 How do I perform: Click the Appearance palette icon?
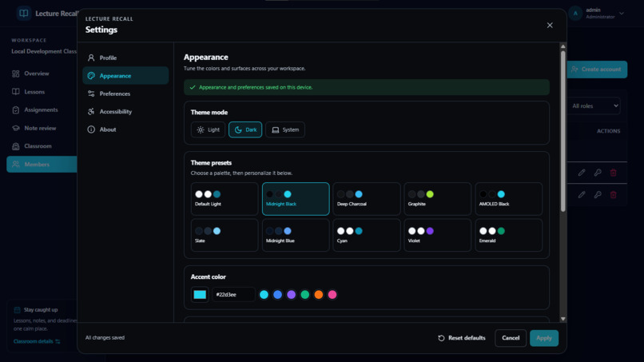pos(91,76)
